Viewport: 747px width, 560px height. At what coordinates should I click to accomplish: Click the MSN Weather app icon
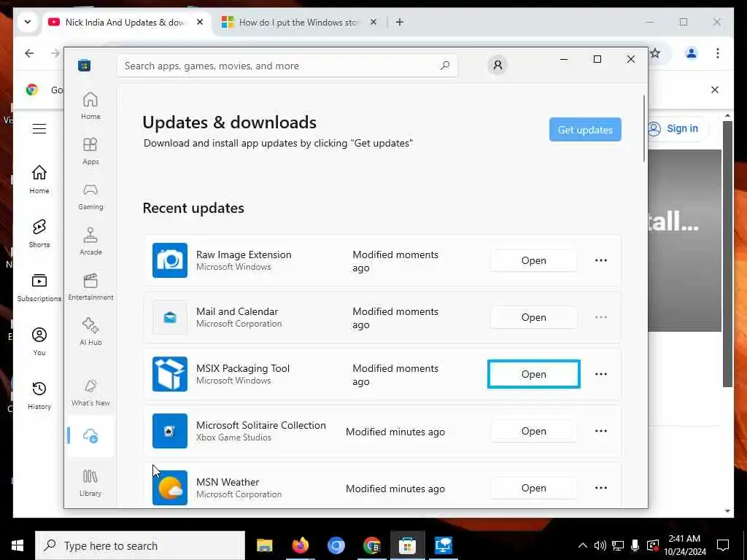tap(169, 488)
